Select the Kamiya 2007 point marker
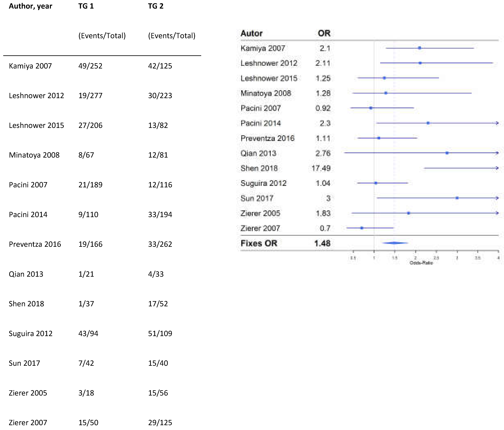Screen dimensions: 504x430 [419, 48]
